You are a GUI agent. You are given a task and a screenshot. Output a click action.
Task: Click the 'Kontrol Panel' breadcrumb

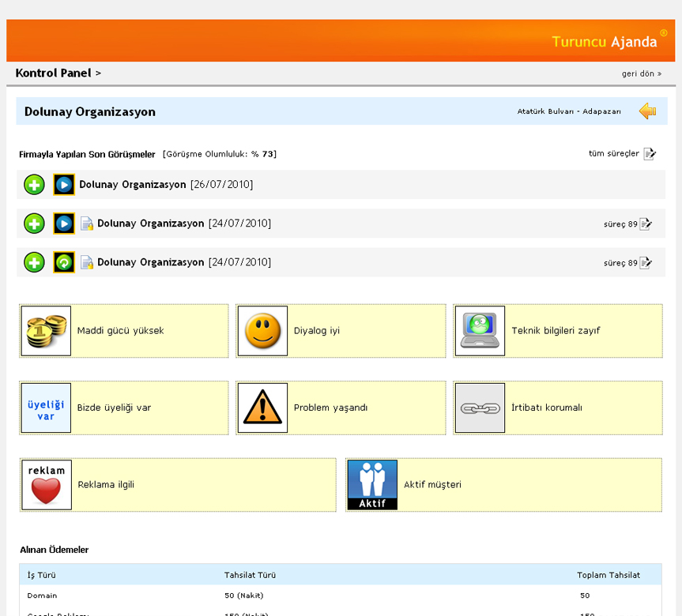pyautogui.click(x=53, y=73)
